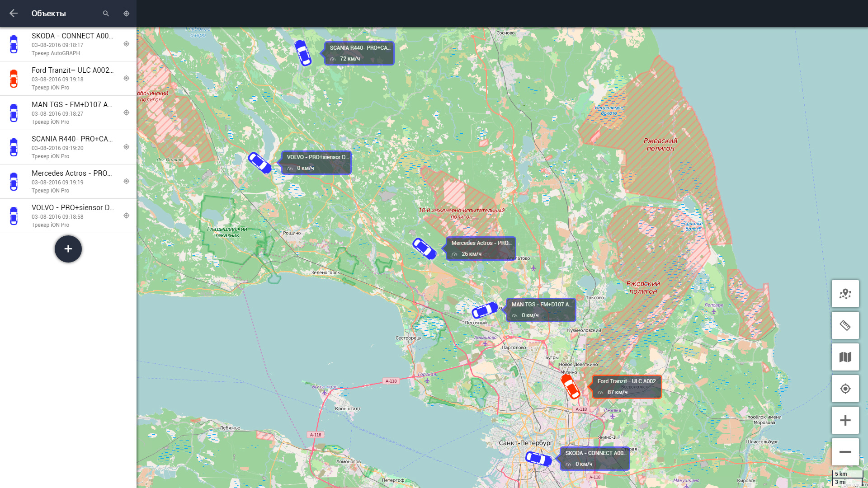Select the ruler measurement tool
The image size is (868, 488).
pyautogui.click(x=845, y=325)
